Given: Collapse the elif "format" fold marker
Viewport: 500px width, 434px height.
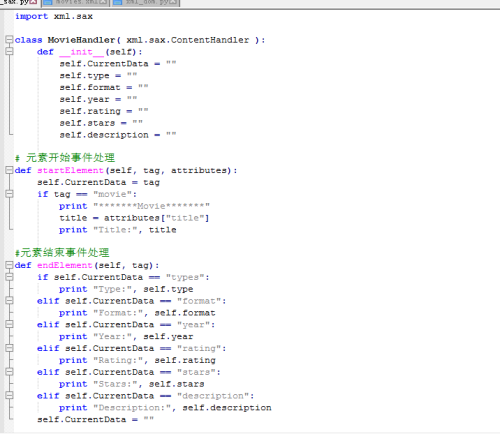Looking at the screenshot, I should 9,301.
